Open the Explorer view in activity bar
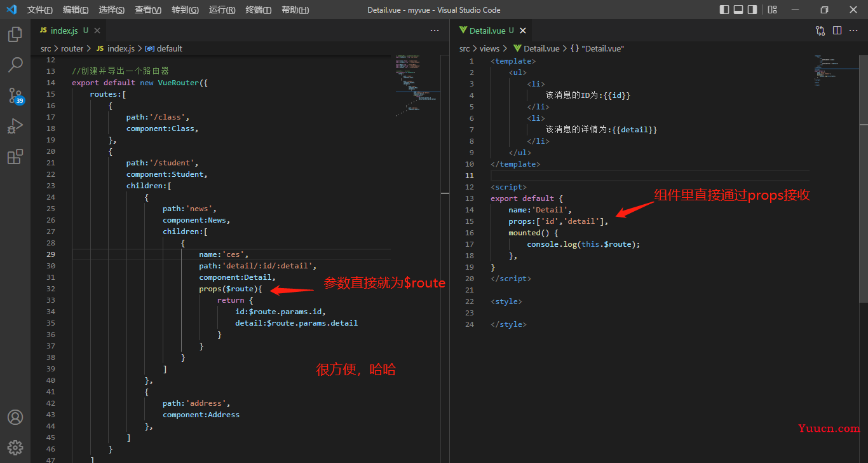 [15, 34]
